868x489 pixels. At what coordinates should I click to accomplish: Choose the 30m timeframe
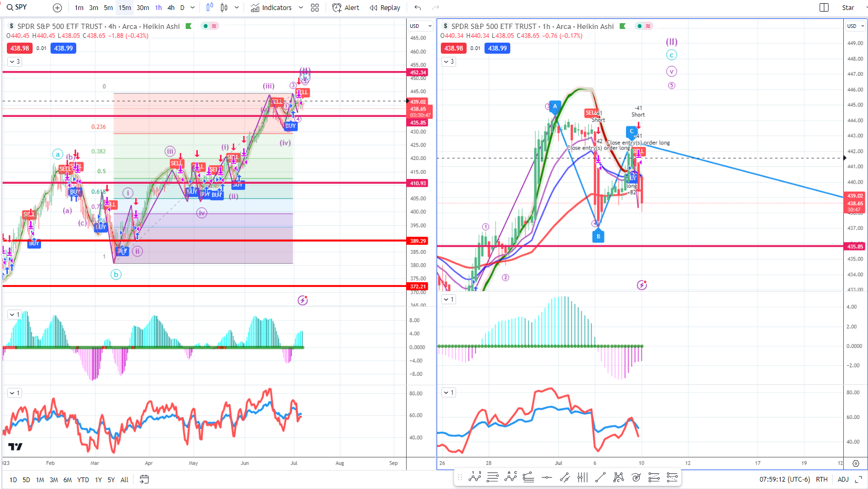[x=143, y=8]
